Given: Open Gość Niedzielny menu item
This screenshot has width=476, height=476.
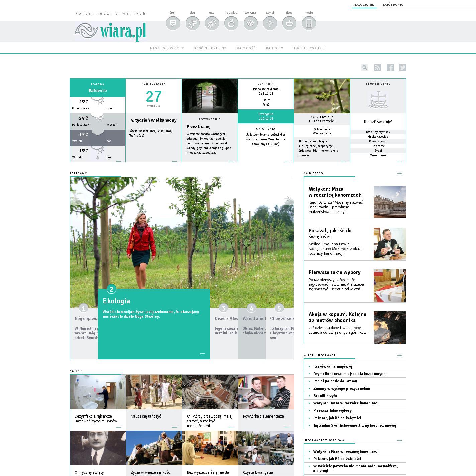Looking at the screenshot, I should point(210,48).
